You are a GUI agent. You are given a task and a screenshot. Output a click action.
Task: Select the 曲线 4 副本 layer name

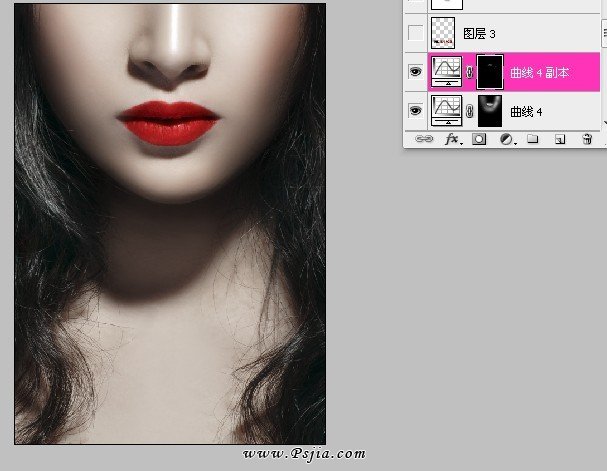[x=539, y=72]
